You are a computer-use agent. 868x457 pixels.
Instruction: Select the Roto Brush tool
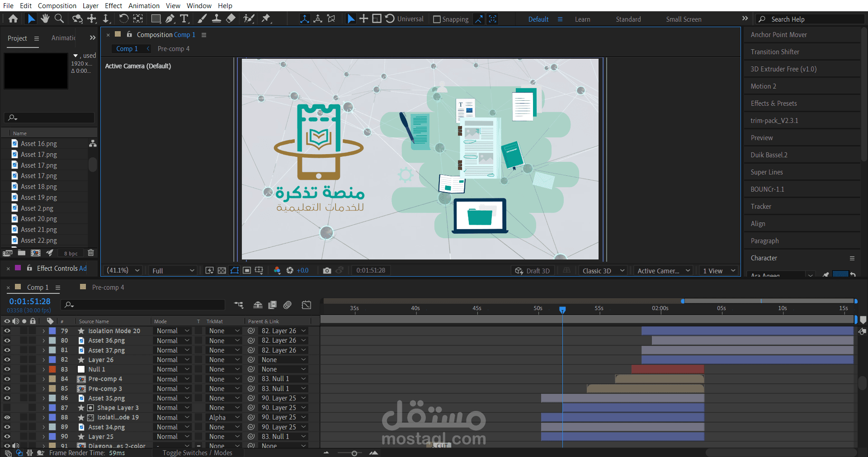tap(249, 19)
